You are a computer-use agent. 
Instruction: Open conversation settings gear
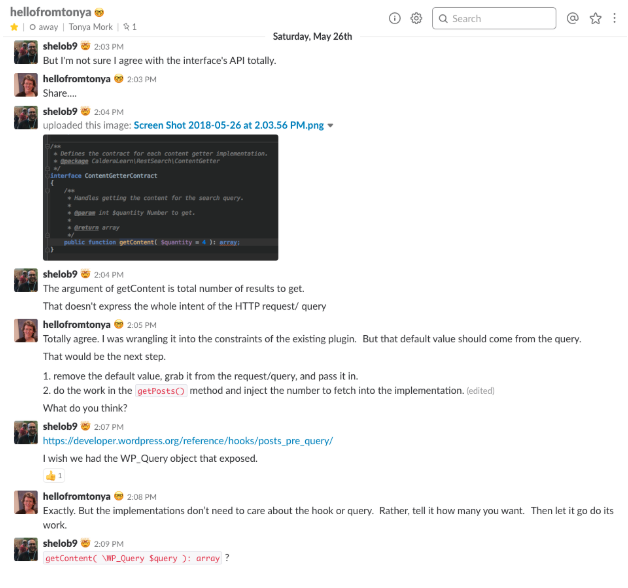(x=416, y=18)
